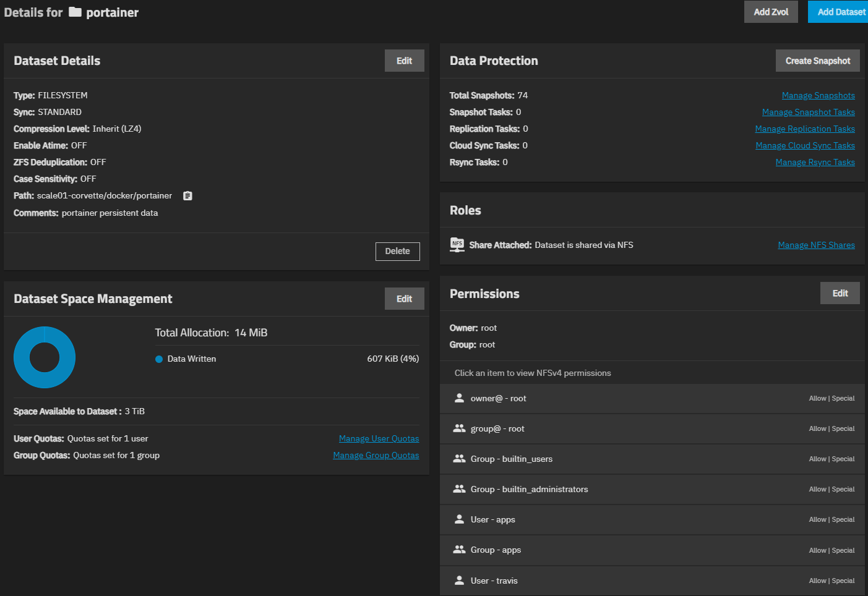Click the folder icon beside portainer title
This screenshot has width=868, height=596.
click(x=75, y=12)
